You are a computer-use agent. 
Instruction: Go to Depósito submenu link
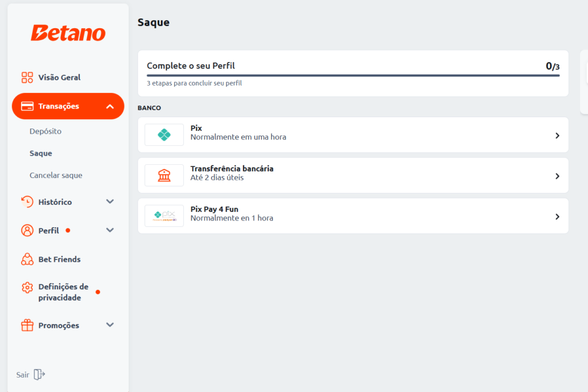[45, 131]
